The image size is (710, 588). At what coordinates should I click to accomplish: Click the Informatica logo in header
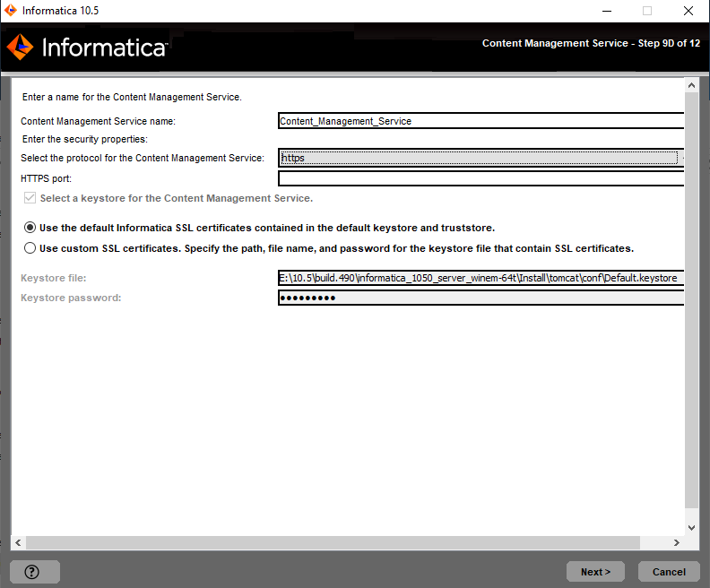coord(87,48)
